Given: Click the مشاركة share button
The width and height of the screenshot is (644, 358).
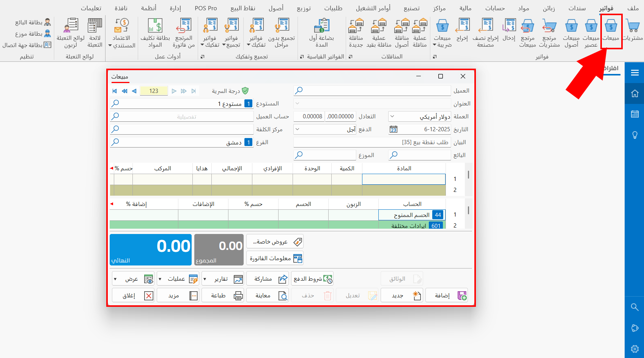Looking at the screenshot, I should [x=268, y=279].
